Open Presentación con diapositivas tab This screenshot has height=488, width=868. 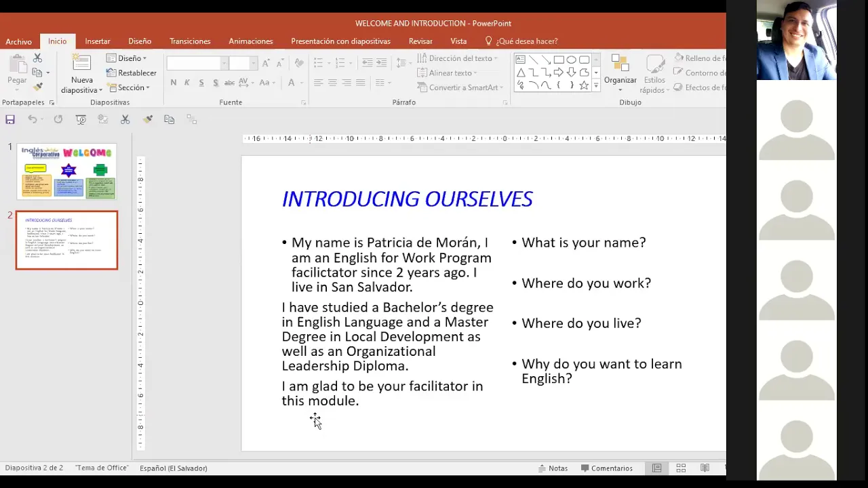click(x=340, y=41)
